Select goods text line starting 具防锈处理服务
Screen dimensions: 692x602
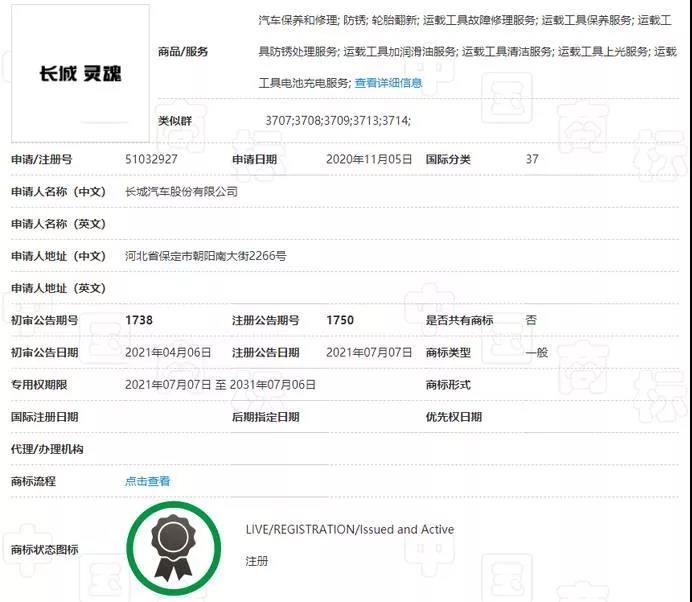[x=467, y=52]
